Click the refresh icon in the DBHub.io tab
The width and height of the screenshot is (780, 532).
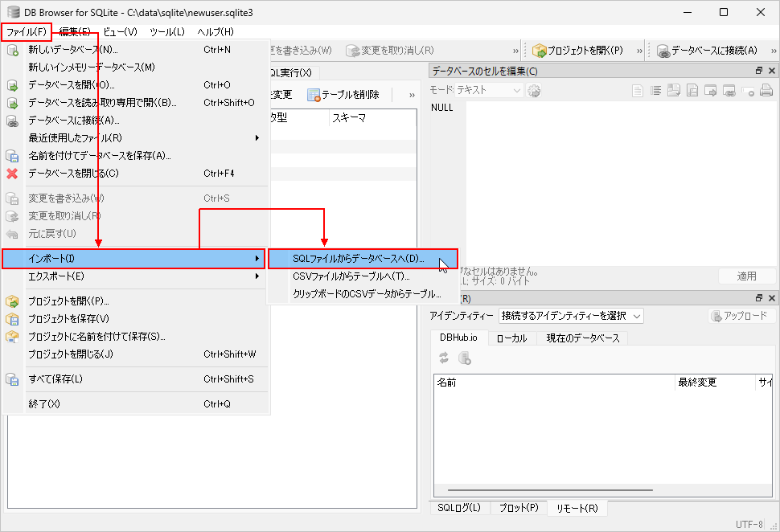tap(444, 358)
